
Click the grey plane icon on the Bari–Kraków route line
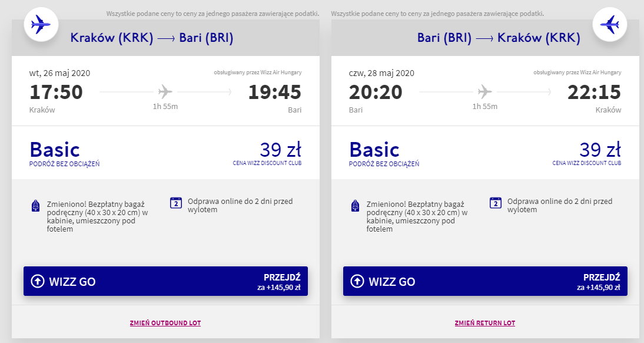click(485, 92)
